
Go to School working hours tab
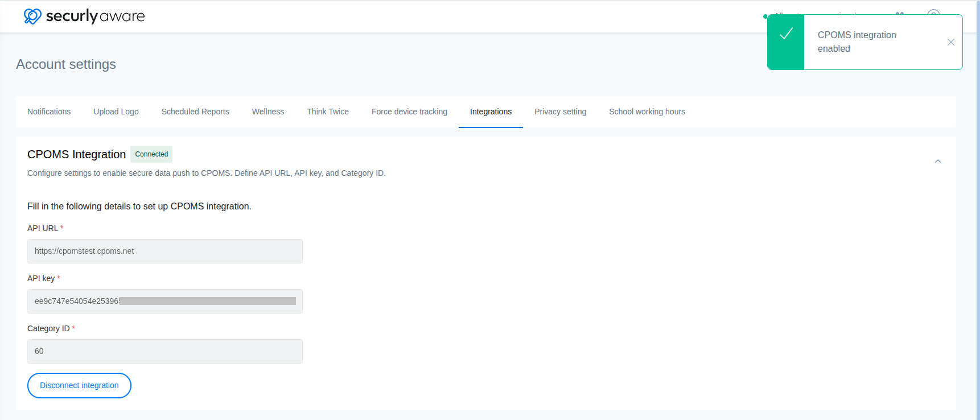coord(647,112)
